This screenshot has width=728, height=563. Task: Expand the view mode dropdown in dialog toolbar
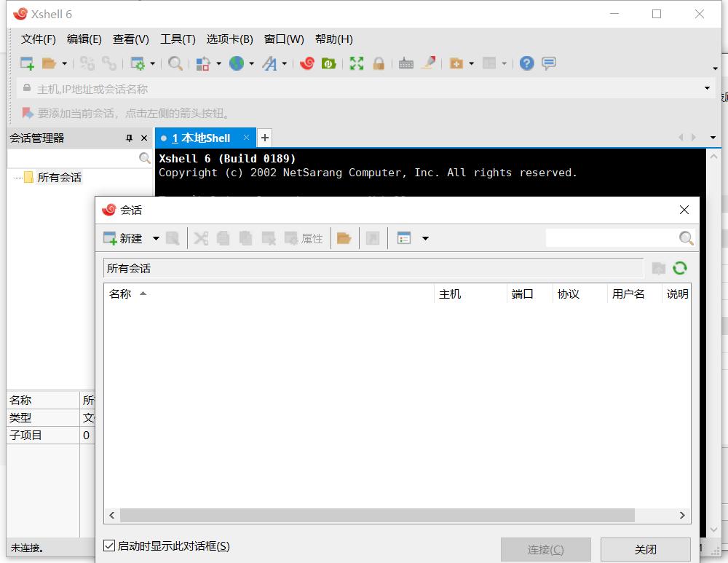[x=425, y=238]
